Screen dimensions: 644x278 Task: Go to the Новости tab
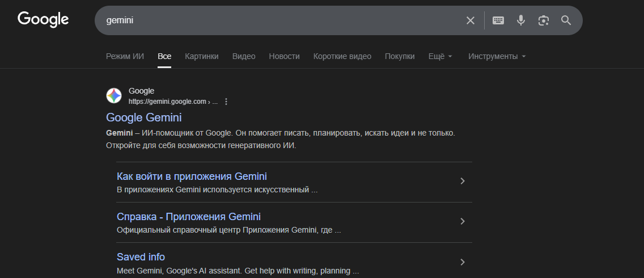[x=284, y=56]
